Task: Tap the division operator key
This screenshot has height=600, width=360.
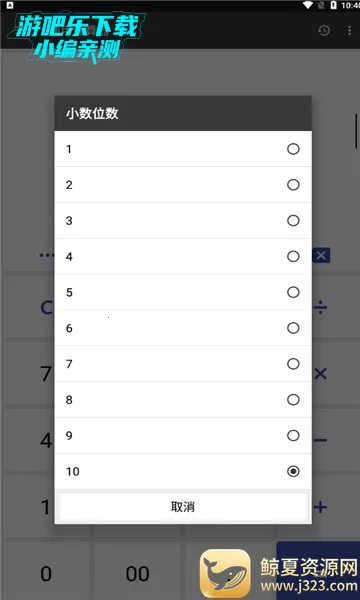Action: 320,308
